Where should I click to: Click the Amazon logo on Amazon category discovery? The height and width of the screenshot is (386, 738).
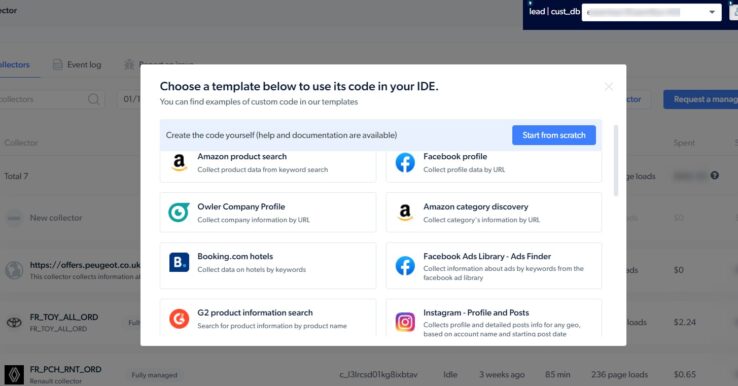coord(405,212)
